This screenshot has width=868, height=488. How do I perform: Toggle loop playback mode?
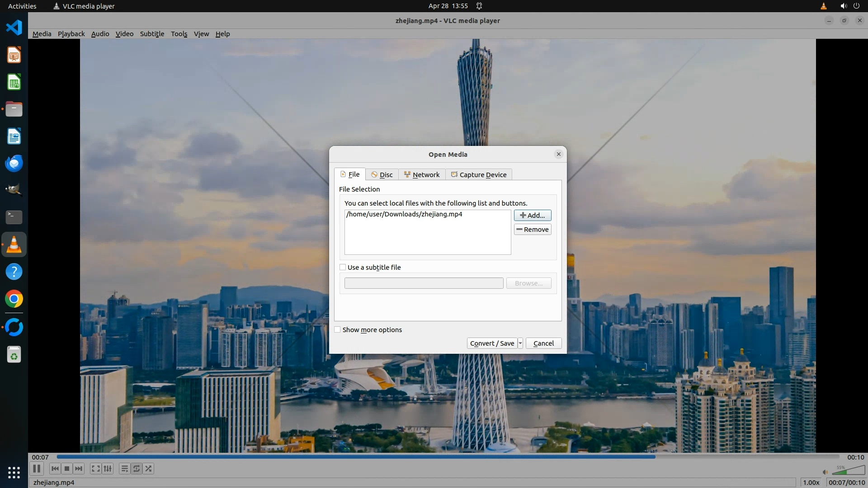click(137, 469)
